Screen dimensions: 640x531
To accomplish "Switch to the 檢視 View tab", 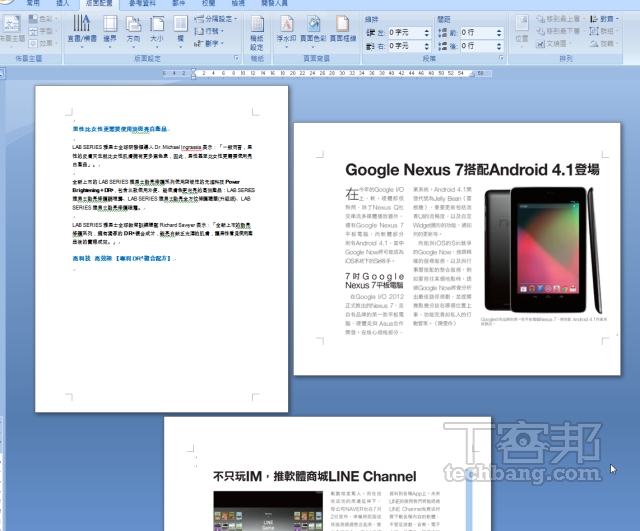I will [x=238, y=3].
